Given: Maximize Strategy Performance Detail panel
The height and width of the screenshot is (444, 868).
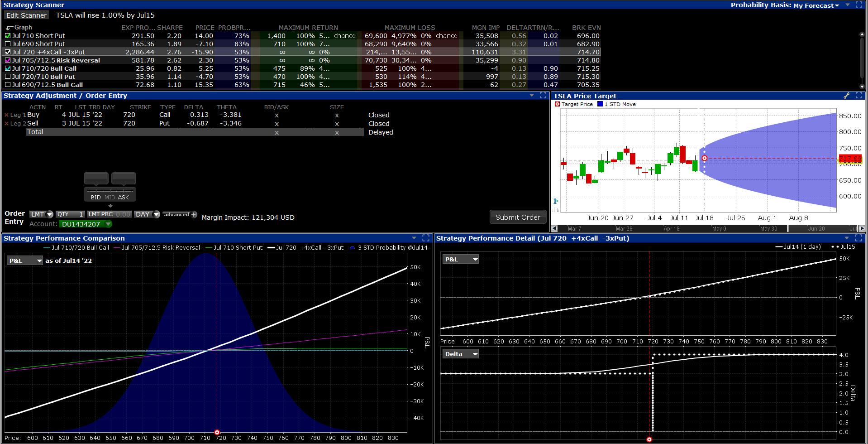Looking at the screenshot, I should 859,238.
